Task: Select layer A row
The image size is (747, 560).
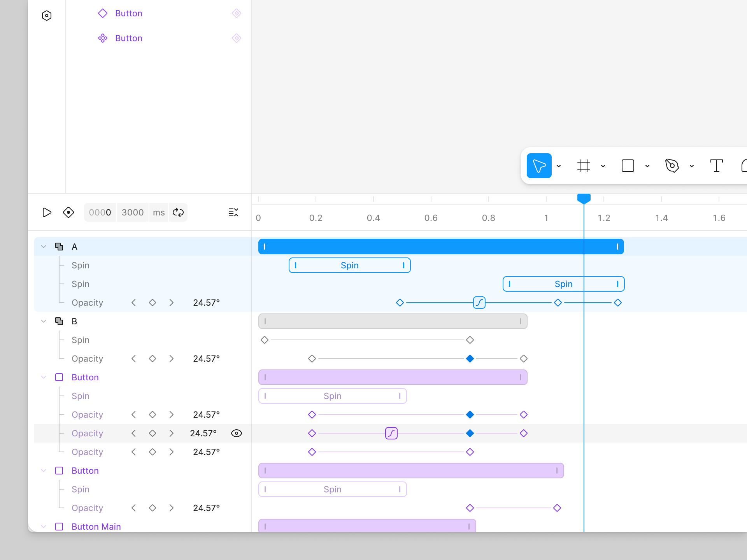Action: (143, 247)
